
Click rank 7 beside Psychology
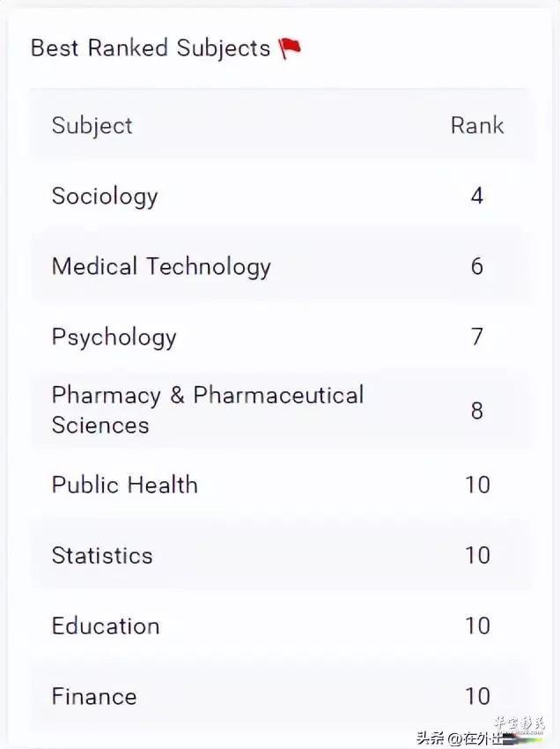pyautogui.click(x=477, y=337)
